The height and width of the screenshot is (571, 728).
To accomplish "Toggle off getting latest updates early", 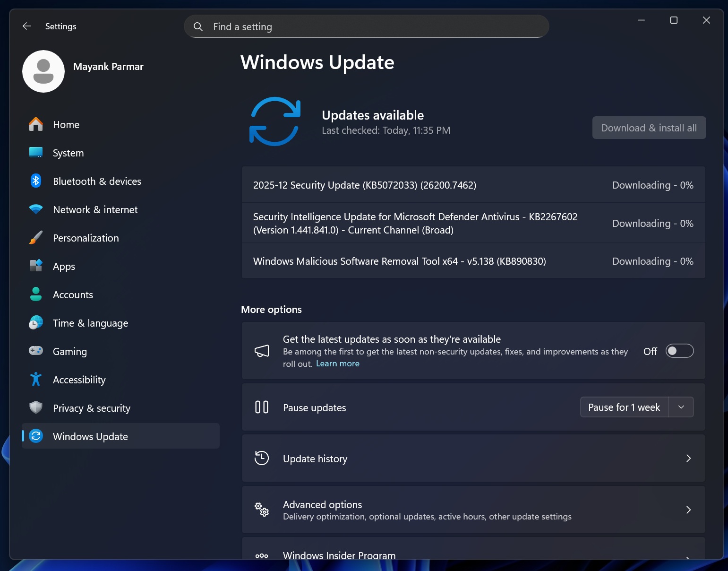I will (x=679, y=351).
